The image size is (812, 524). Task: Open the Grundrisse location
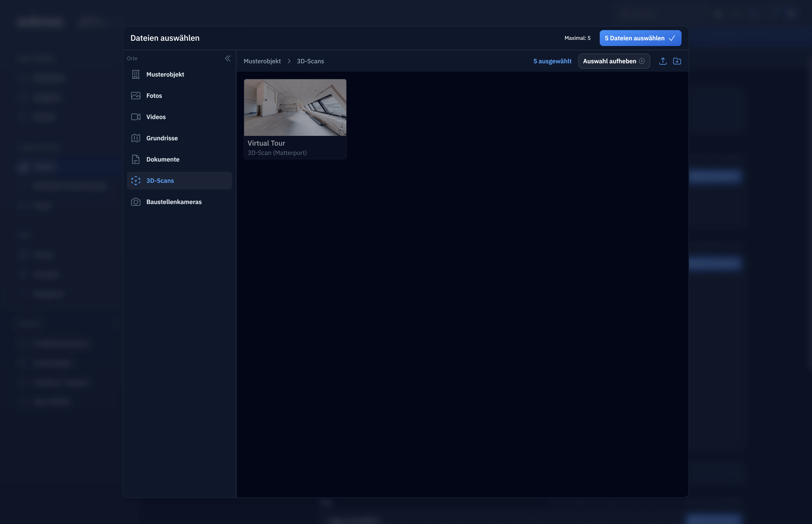162,138
